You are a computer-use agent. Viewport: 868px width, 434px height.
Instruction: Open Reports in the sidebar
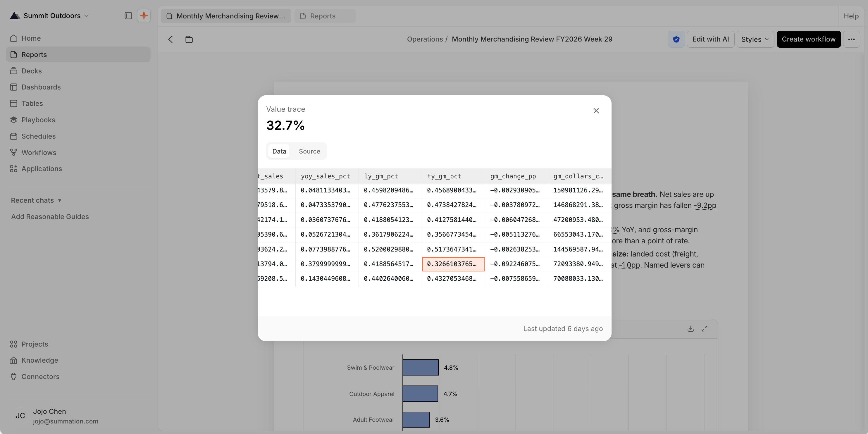coord(78,54)
